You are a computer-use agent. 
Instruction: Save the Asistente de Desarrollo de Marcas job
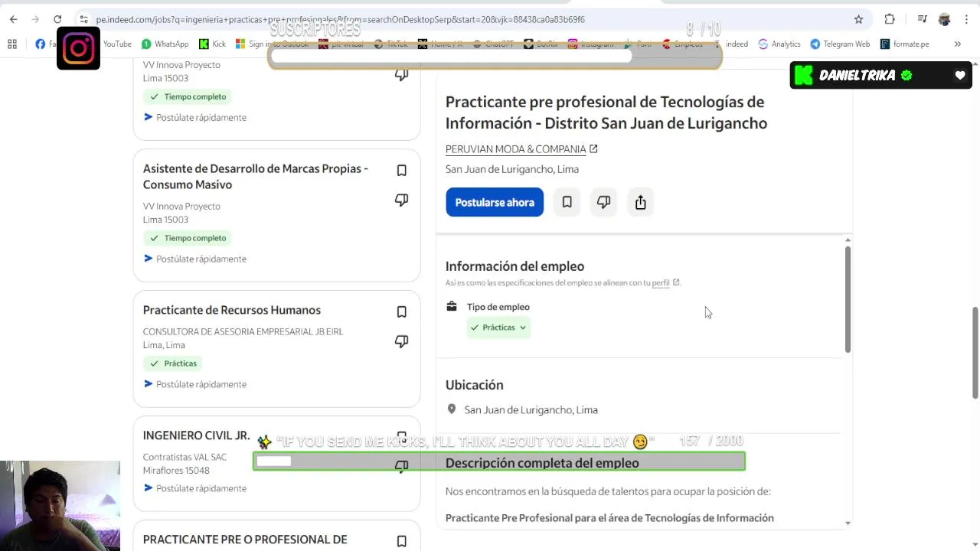pos(401,170)
